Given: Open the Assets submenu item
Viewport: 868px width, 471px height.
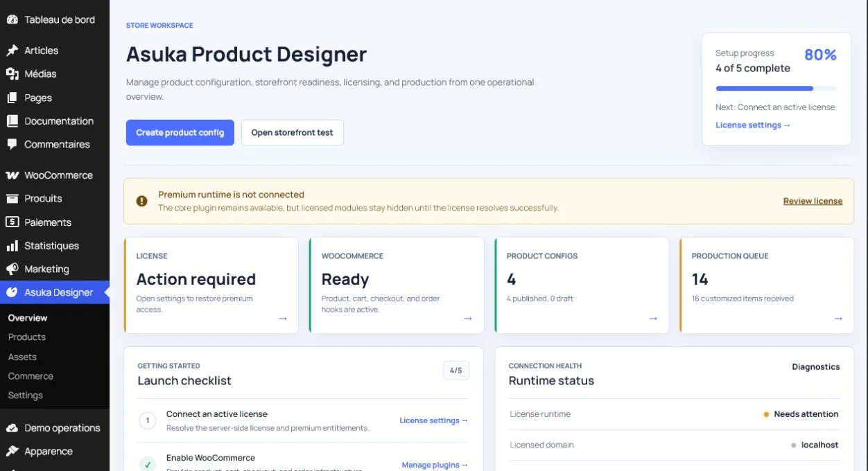Looking at the screenshot, I should coord(22,357).
